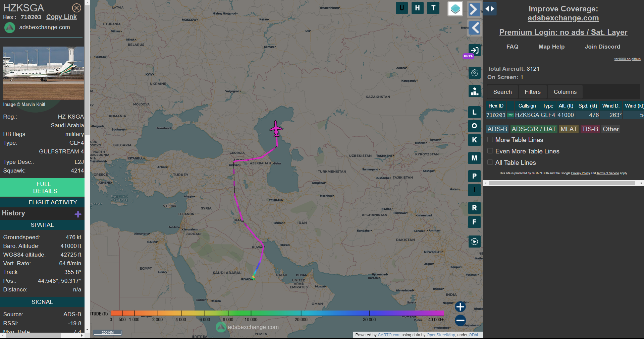Screen dimensions: 644x339
Task: Click the TIS-B legend swatch
Action: [x=590, y=129]
